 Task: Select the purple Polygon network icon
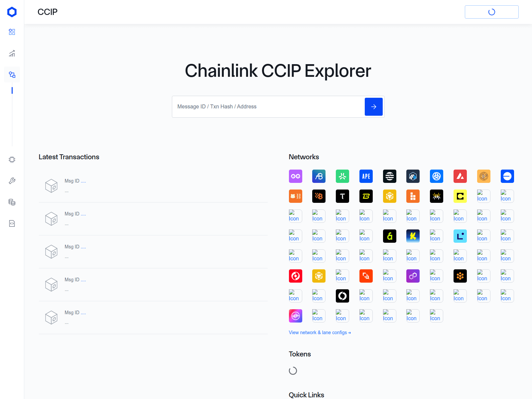click(413, 276)
